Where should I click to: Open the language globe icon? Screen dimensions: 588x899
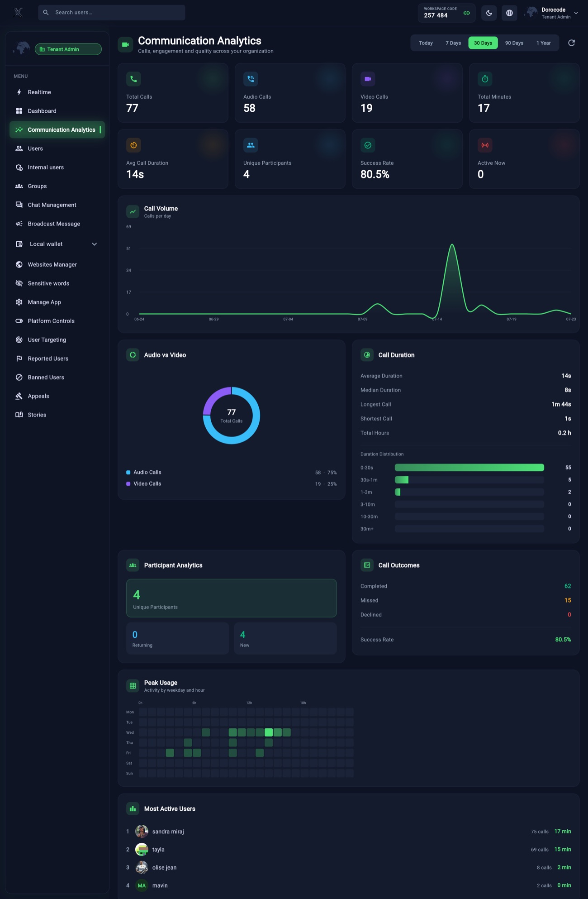click(x=509, y=13)
